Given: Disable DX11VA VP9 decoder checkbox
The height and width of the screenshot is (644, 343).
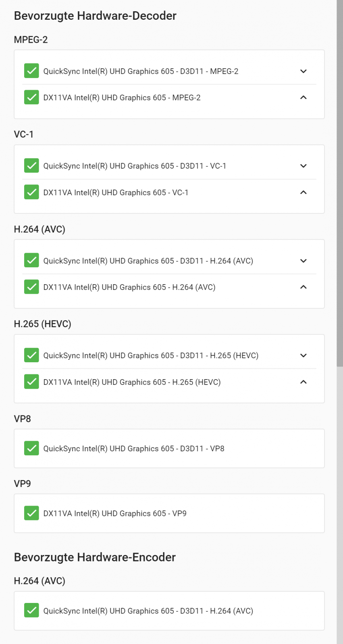Looking at the screenshot, I should pos(31,513).
